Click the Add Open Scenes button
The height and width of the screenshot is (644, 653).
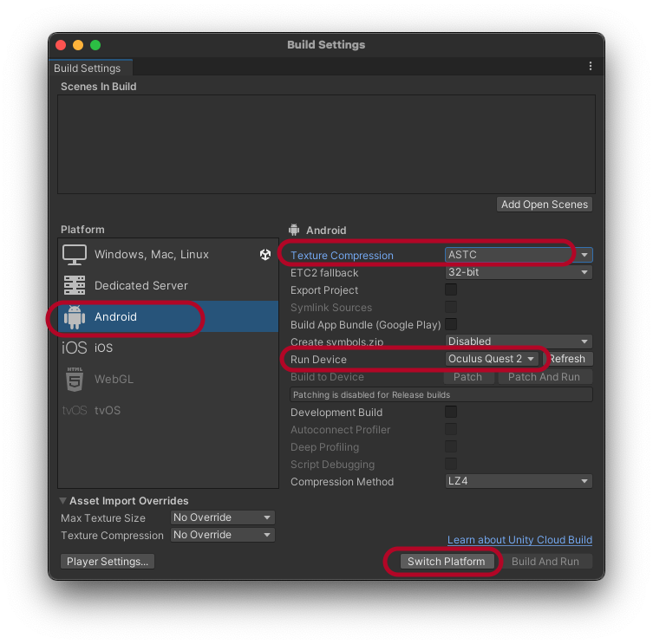(545, 205)
